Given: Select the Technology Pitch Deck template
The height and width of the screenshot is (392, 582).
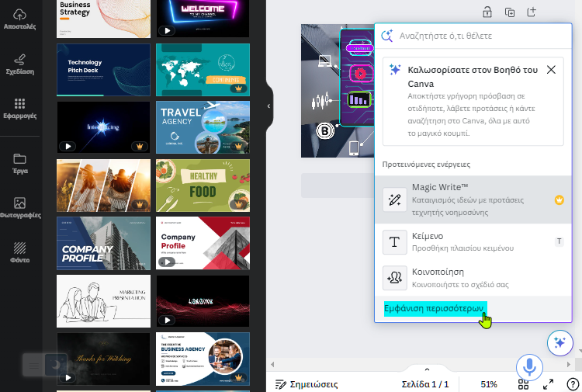Looking at the screenshot, I should click(x=103, y=70).
